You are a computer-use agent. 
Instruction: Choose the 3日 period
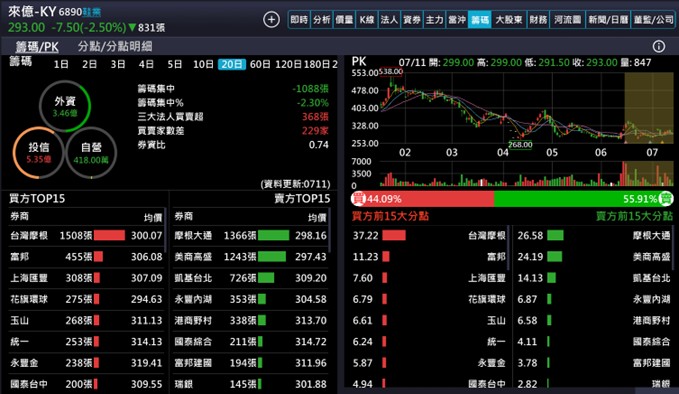118,65
